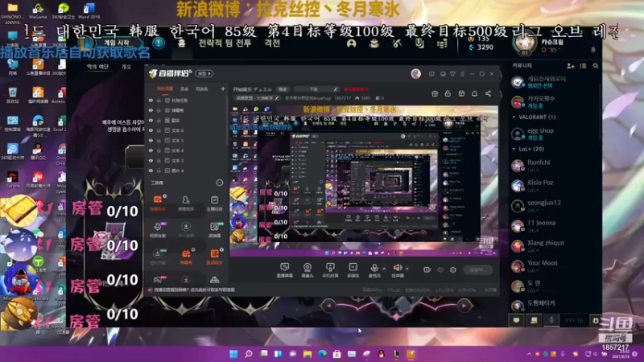644x362 pixels.
Task: Open the 主播任务 tool in the toolbox
Action: [x=214, y=204]
